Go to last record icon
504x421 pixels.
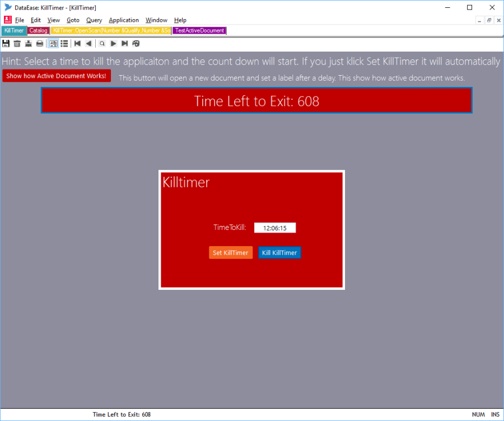(124, 44)
